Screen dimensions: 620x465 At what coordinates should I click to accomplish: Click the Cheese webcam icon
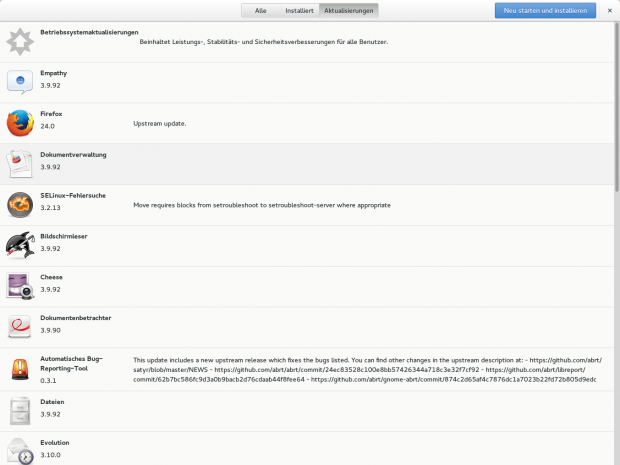click(x=20, y=286)
